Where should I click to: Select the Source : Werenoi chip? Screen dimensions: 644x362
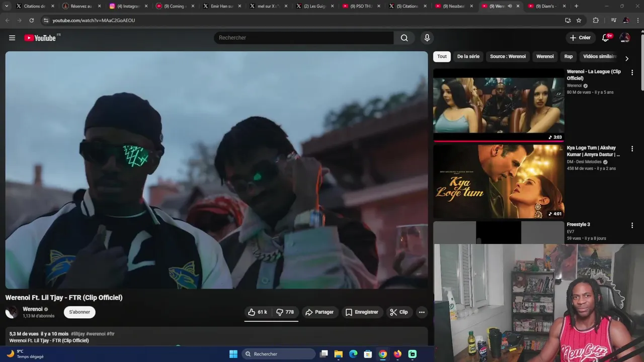[508, 56]
